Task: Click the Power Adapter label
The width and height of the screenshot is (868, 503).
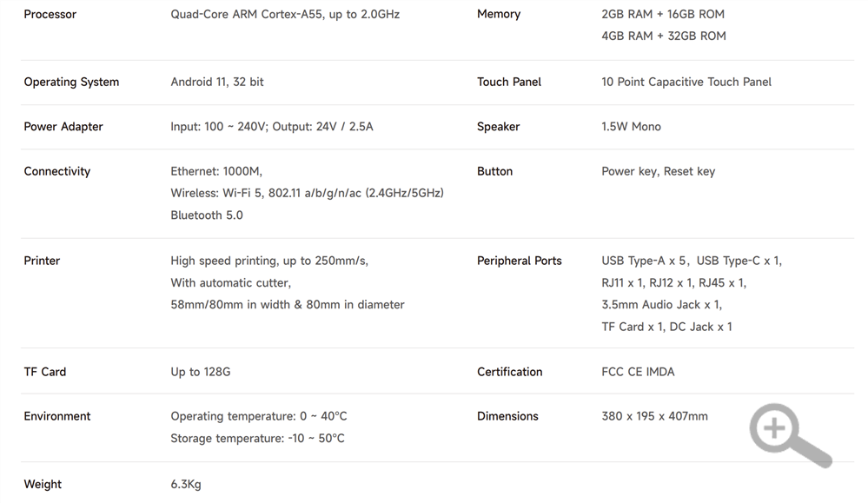Action: tap(63, 127)
